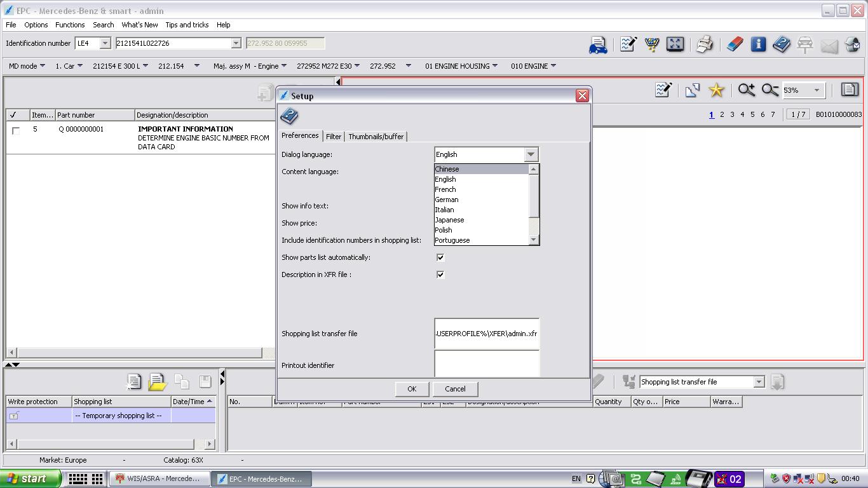Collapse left panel with black arrow

(x=338, y=81)
